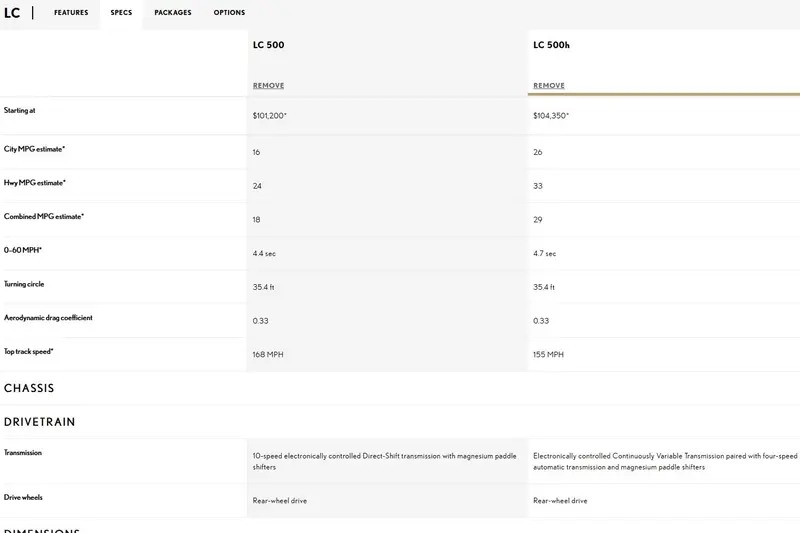Click the Transmission row label
This screenshot has width=800, height=533.
pos(23,452)
